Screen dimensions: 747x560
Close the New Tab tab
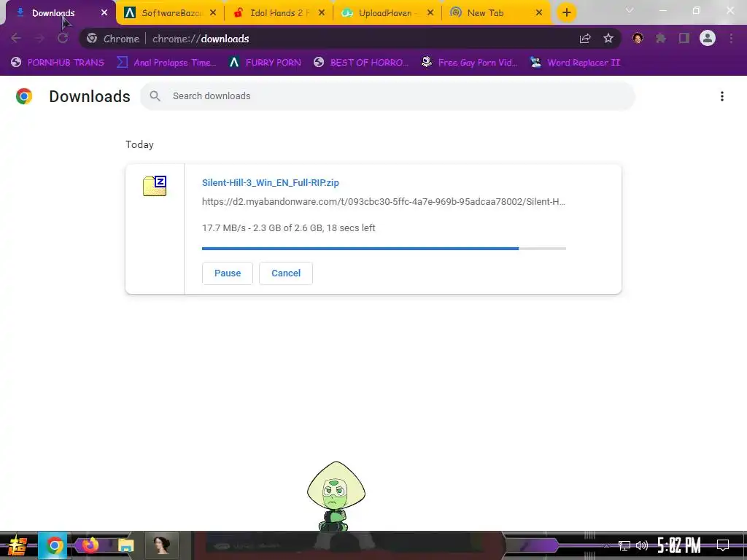point(539,13)
